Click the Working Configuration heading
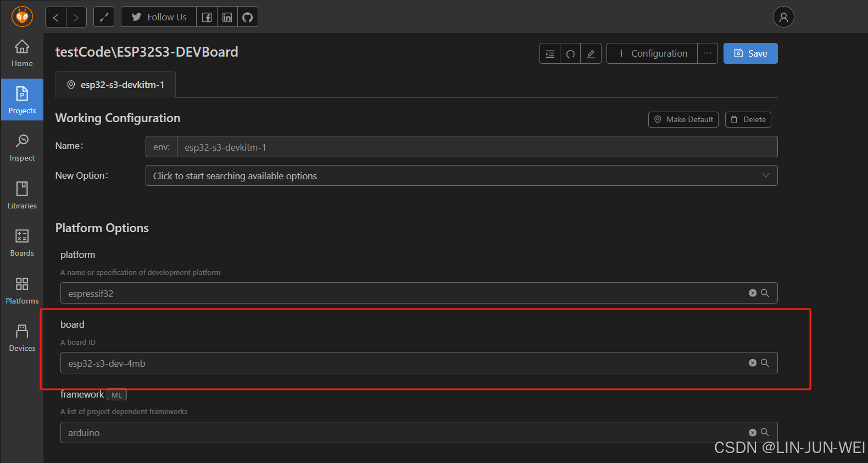The height and width of the screenshot is (463, 868). coord(118,118)
